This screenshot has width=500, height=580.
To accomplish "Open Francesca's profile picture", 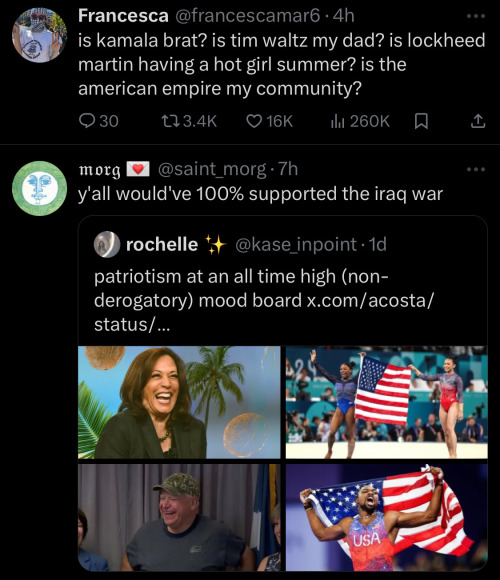I will 40,35.
